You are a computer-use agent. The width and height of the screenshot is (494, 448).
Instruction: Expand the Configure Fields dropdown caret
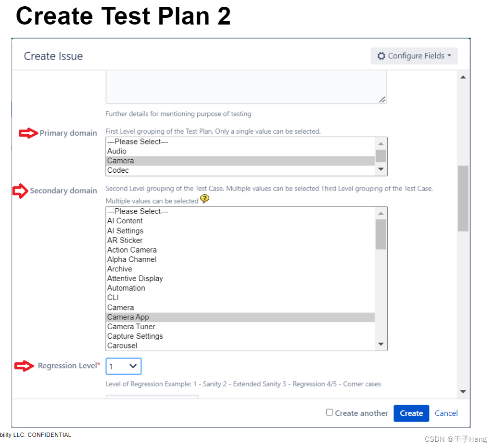point(449,55)
